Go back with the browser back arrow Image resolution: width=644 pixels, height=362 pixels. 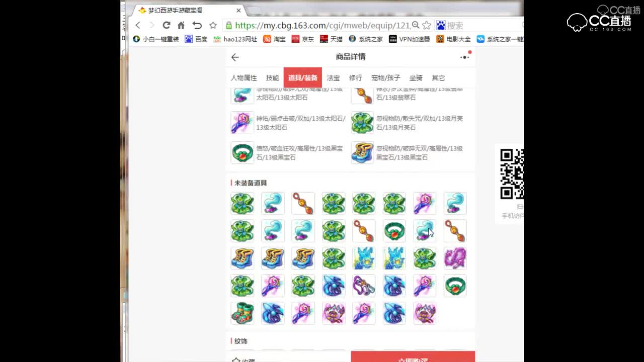pyautogui.click(x=138, y=25)
